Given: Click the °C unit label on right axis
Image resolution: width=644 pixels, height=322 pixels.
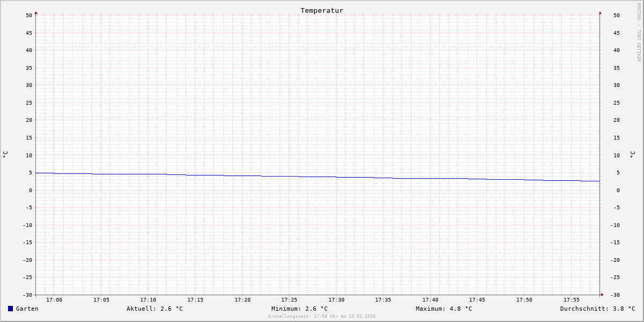Looking at the screenshot, I should pyautogui.click(x=632, y=154).
